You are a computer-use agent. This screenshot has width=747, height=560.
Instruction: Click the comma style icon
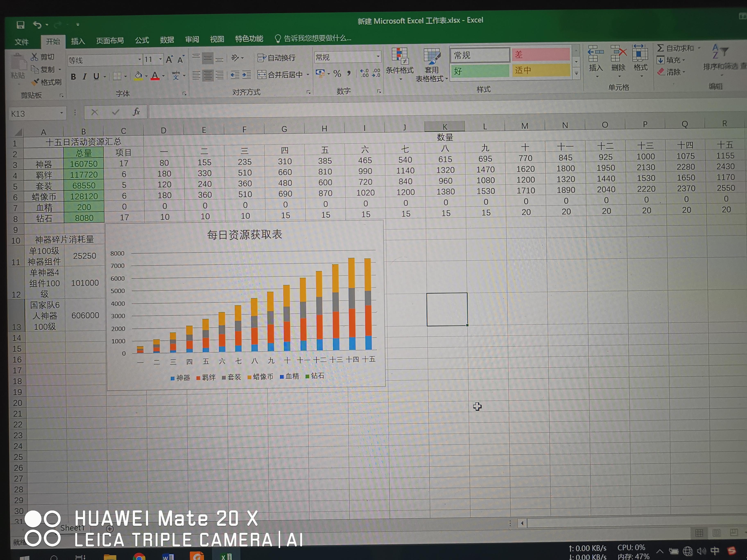tap(349, 73)
